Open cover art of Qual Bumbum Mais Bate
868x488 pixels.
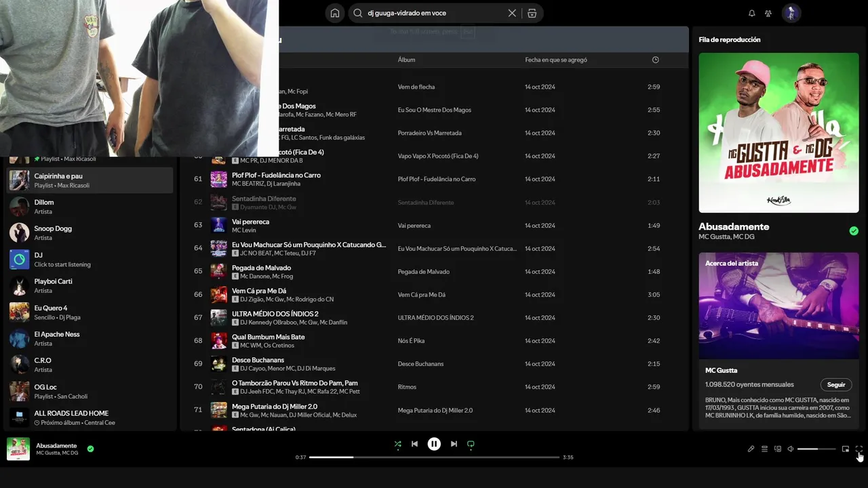pyautogui.click(x=218, y=340)
